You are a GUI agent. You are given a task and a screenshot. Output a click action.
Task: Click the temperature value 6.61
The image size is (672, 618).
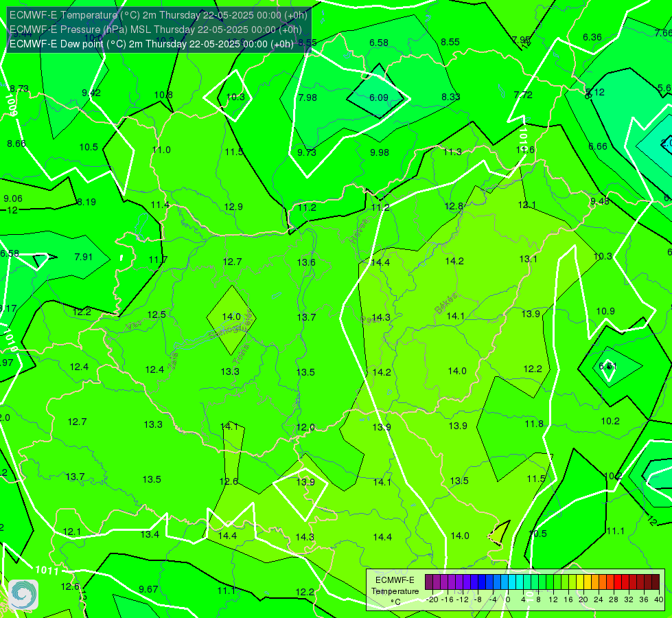(607, 366)
